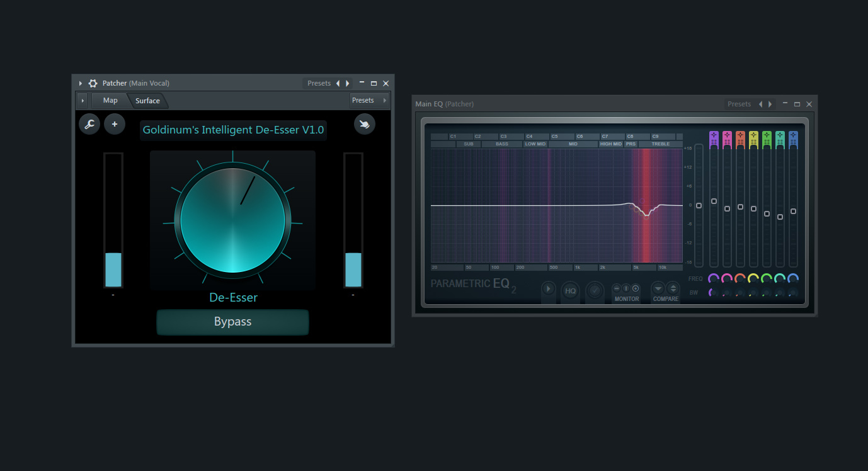Viewport: 868px width, 471px height.
Task: Click the teal band type icon in EQ
Action: (x=780, y=139)
